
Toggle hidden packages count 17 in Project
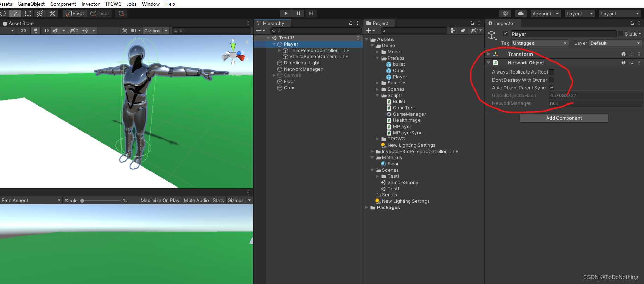point(476,31)
